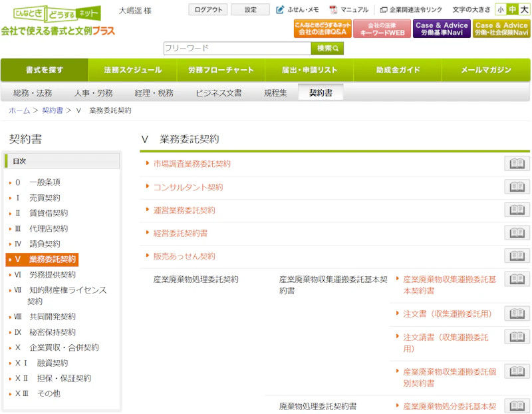
Task: Open book icon for 注文書（収集運搬委託用）
Action: pyautogui.click(x=517, y=313)
